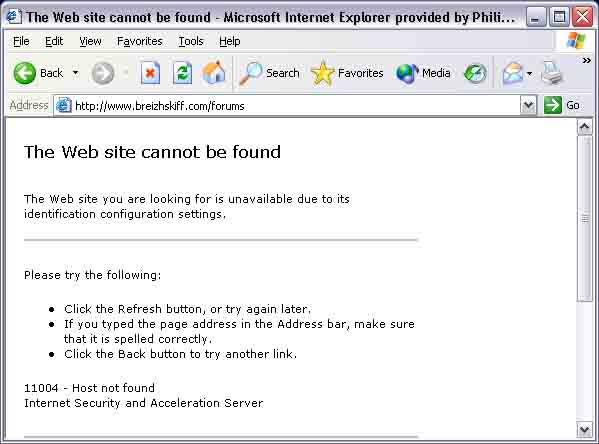Open the Search magnifier icon
The width and height of the screenshot is (599, 444).
click(x=251, y=73)
